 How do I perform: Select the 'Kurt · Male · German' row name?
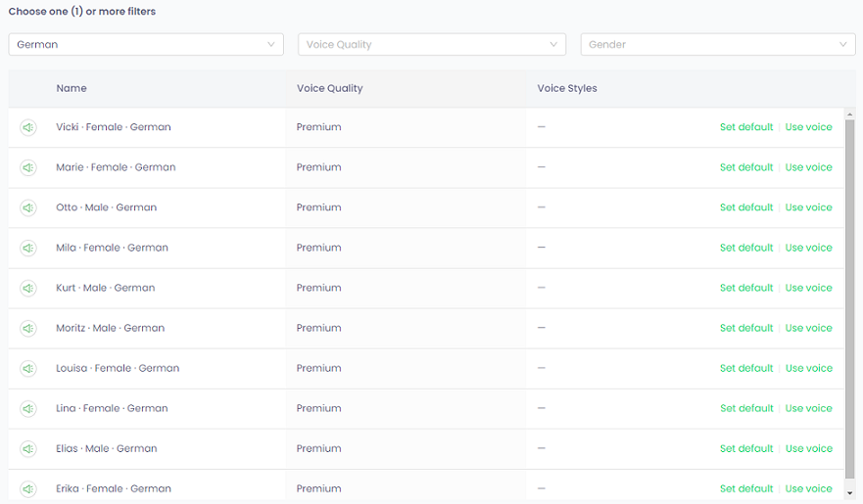pyautogui.click(x=105, y=288)
